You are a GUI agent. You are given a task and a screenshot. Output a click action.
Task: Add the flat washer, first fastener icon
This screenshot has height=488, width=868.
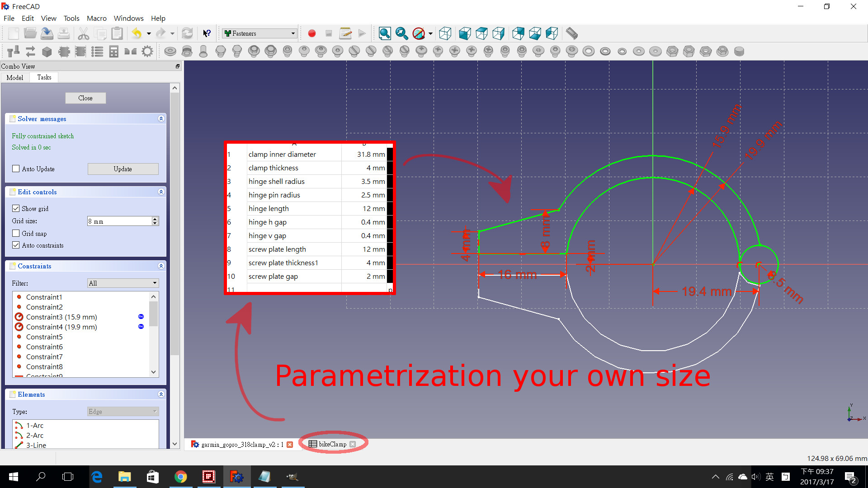(170, 52)
